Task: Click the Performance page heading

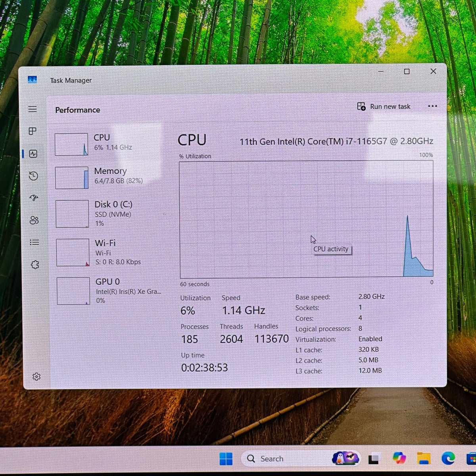Action: [78, 110]
